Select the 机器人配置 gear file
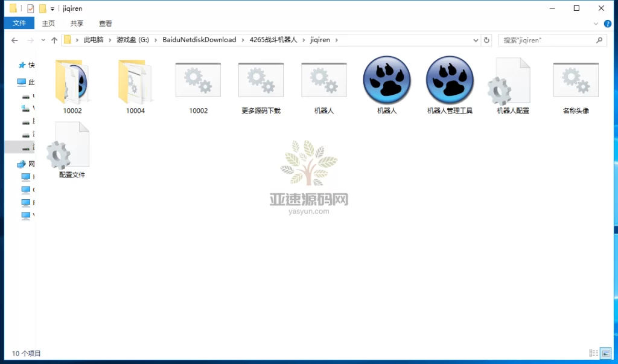This screenshot has width=618, height=364. [x=512, y=81]
